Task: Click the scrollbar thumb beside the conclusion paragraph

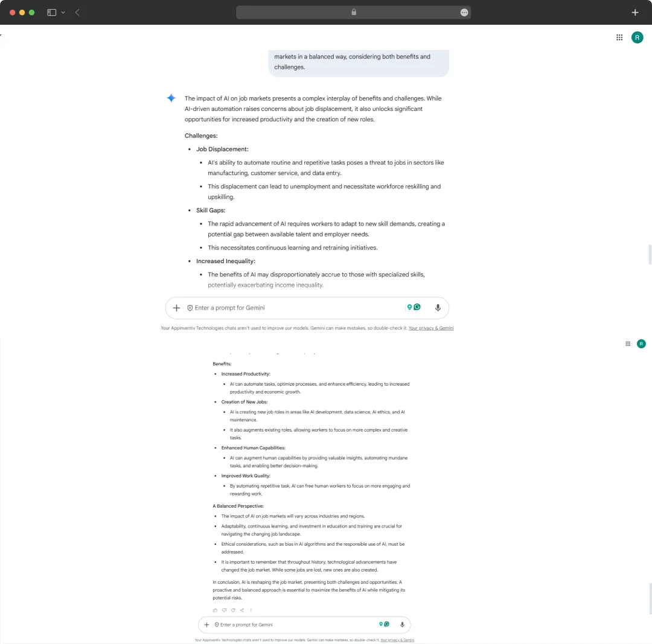Action: pyautogui.click(x=650, y=599)
